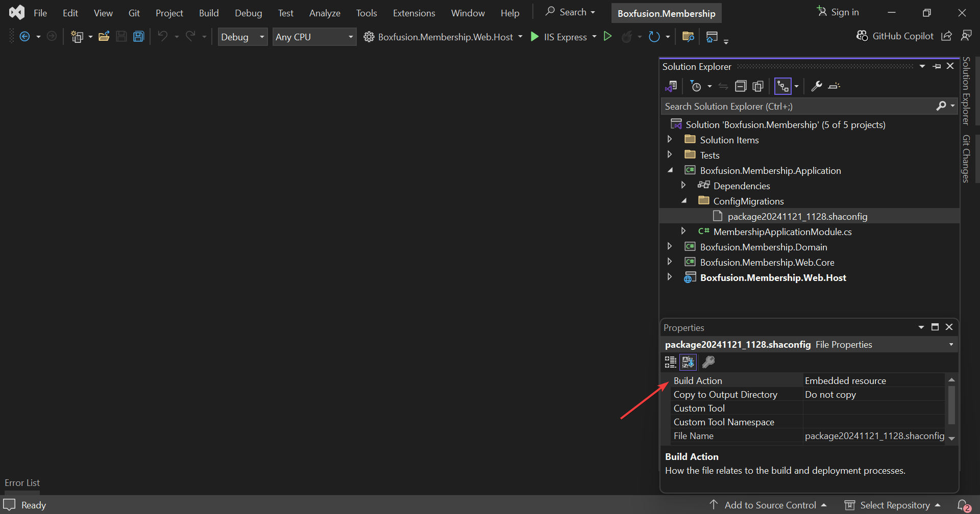Open startup project dropdown Boxfusion.Membership.Web.Host
This screenshot has height=514, width=980.
tap(520, 37)
